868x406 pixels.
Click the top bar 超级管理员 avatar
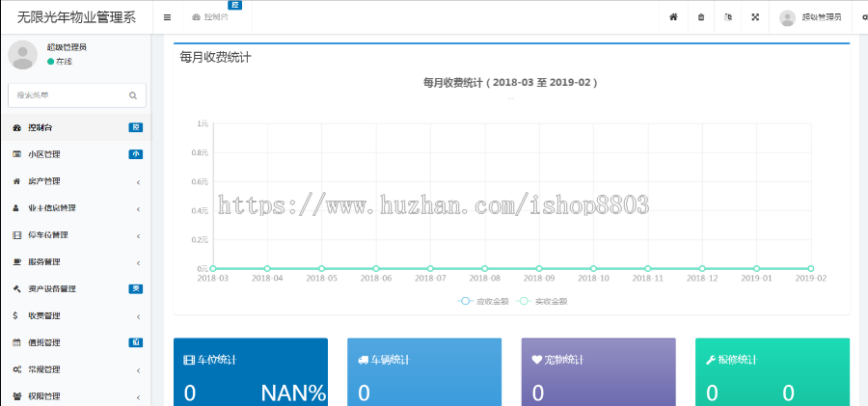(787, 17)
